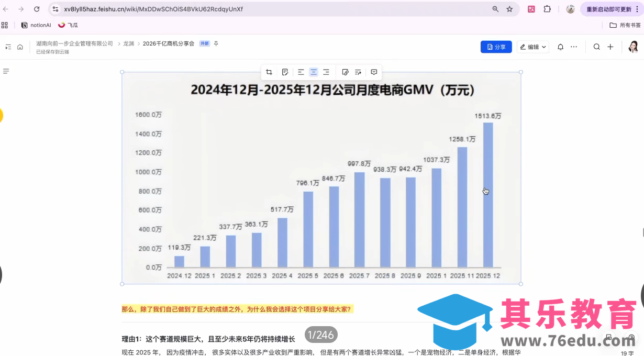This screenshot has height=356, width=644.
Task: Click the blue 分享 share button
Action: [495, 47]
